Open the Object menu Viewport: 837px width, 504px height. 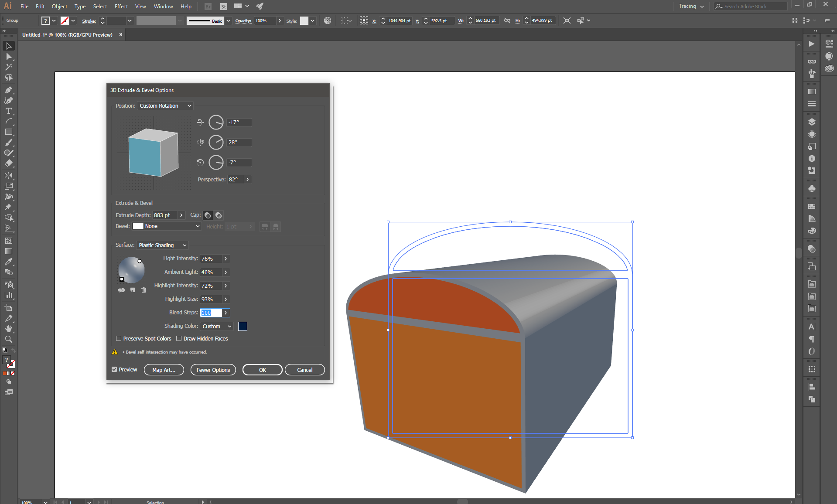point(59,7)
